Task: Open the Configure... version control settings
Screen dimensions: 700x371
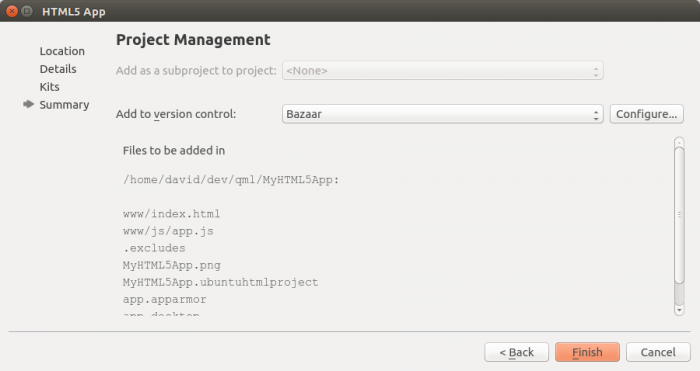Action: (x=646, y=114)
